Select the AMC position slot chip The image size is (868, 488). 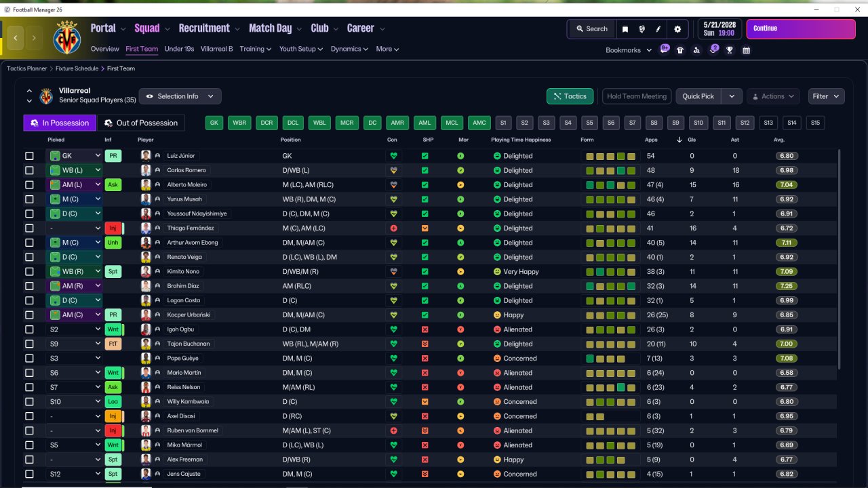[x=479, y=123]
